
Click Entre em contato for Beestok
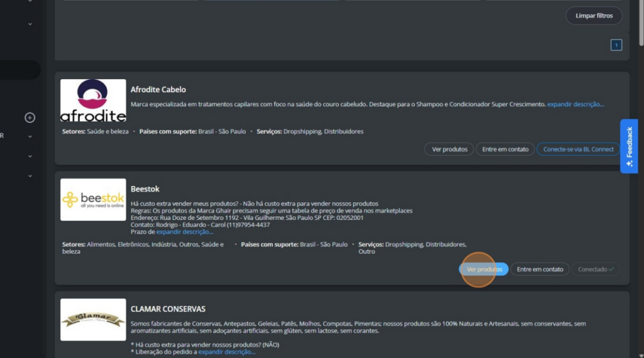(540, 269)
